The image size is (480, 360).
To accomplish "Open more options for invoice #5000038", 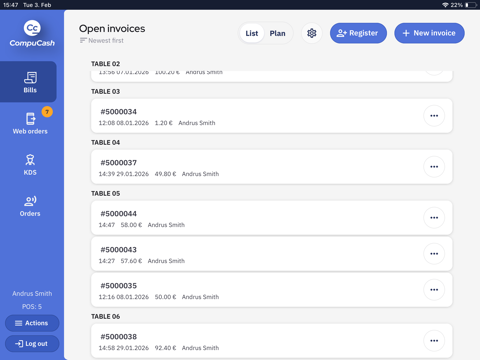I will [434, 341].
